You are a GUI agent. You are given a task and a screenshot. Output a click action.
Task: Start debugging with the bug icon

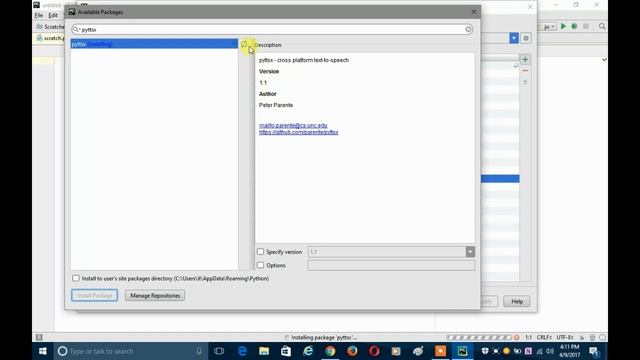(574, 26)
